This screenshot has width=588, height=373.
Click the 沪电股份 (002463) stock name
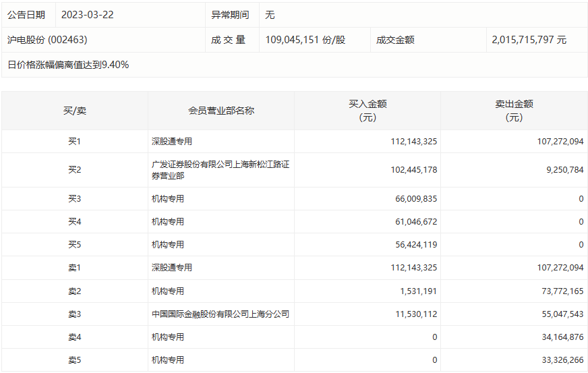pyautogui.click(x=47, y=40)
